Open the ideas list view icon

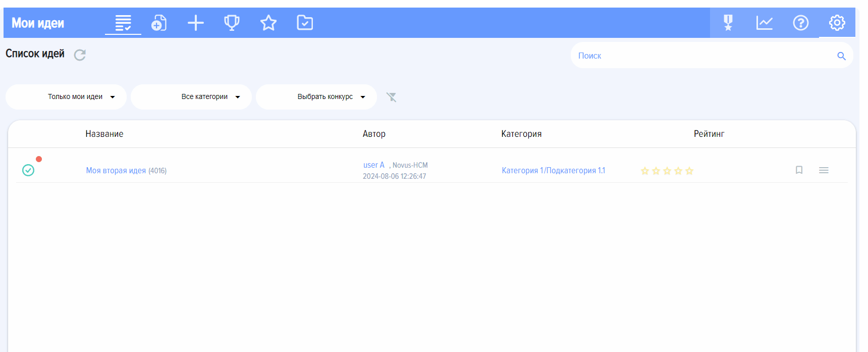tap(123, 23)
